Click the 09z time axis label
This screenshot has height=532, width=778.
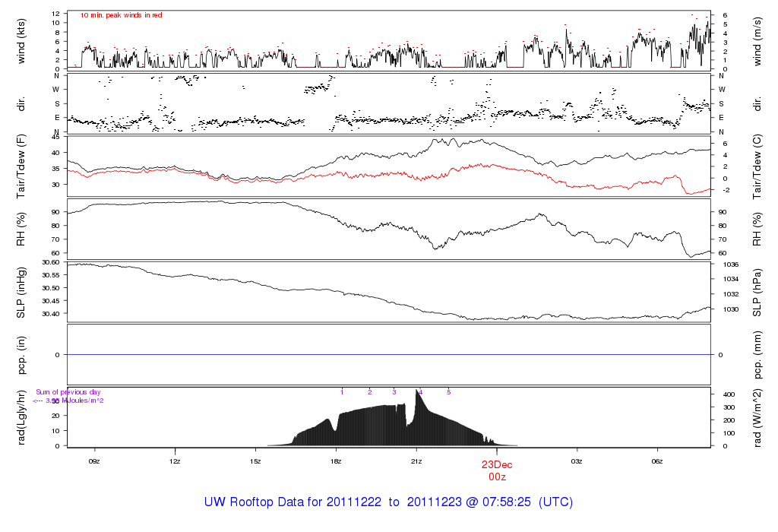94,461
